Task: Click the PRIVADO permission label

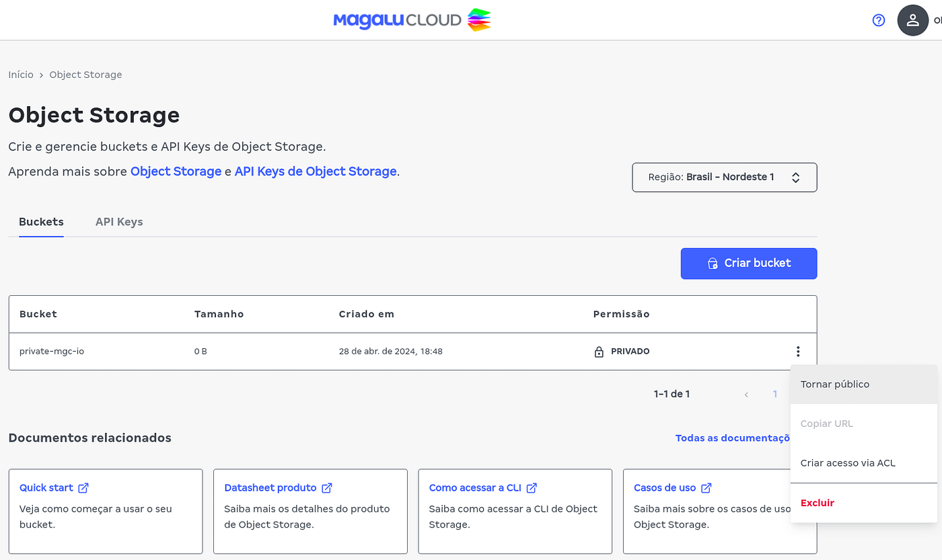Action: coord(630,352)
